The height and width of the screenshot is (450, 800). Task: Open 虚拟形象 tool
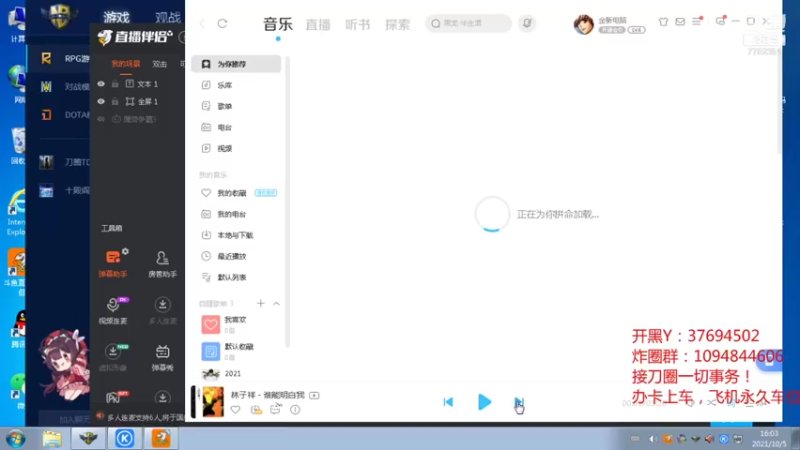tap(113, 358)
